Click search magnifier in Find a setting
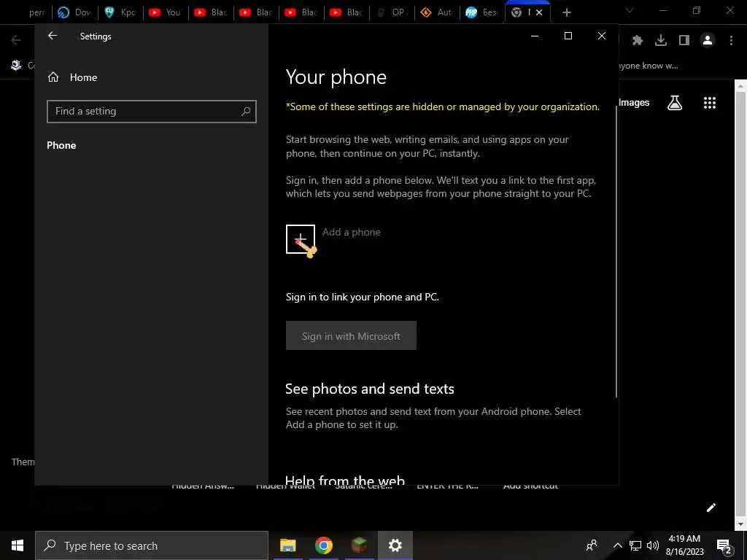 point(246,112)
